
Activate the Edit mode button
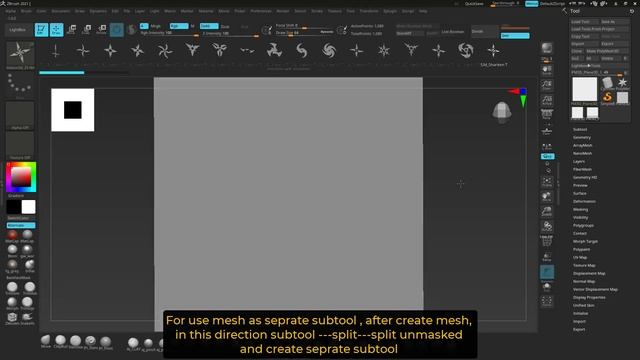(x=41, y=30)
